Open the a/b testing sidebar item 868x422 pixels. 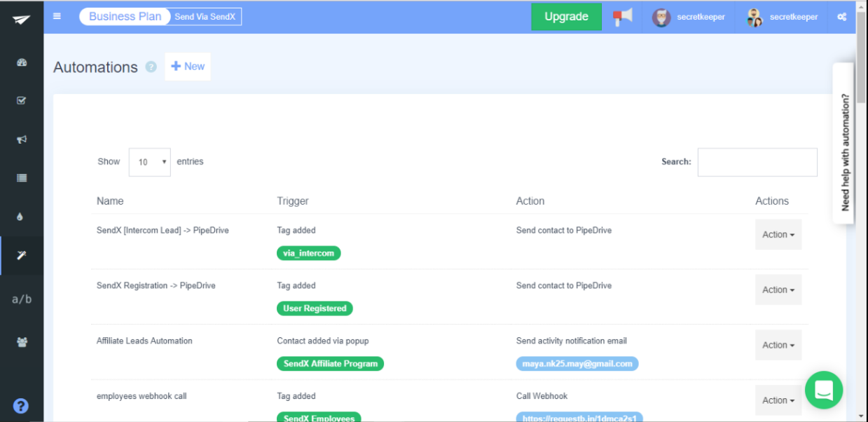point(22,299)
